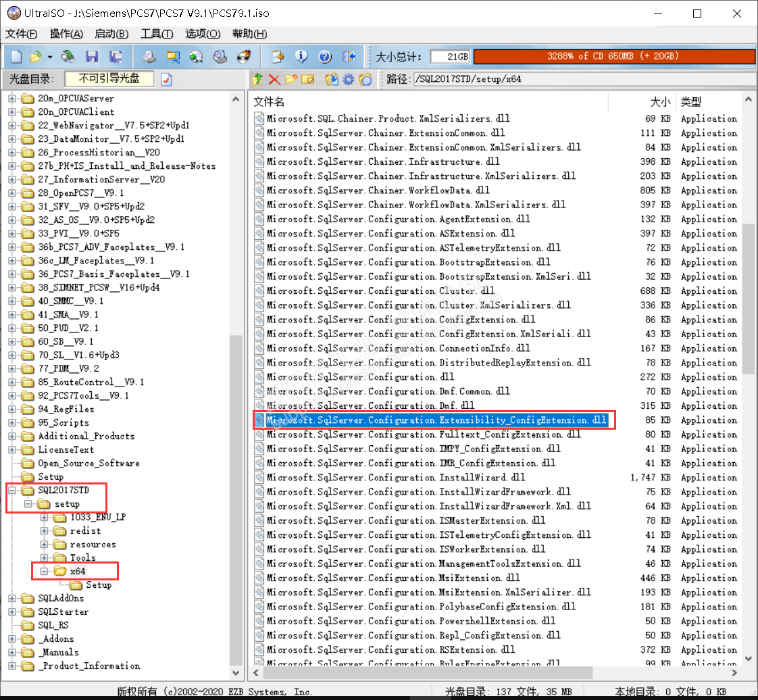Open the 工具(T) menu
Viewport: 758px width, 700px height.
click(x=157, y=34)
